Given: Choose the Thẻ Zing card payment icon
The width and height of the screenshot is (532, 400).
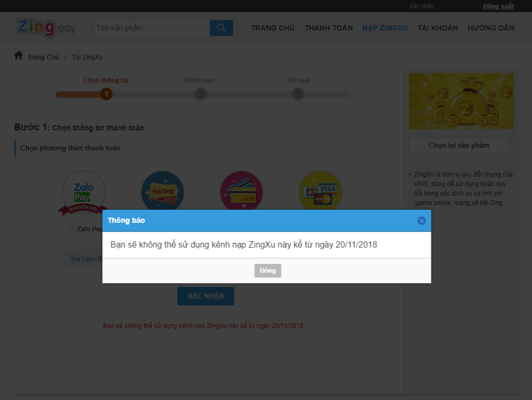Looking at the screenshot, I should coord(163,190).
